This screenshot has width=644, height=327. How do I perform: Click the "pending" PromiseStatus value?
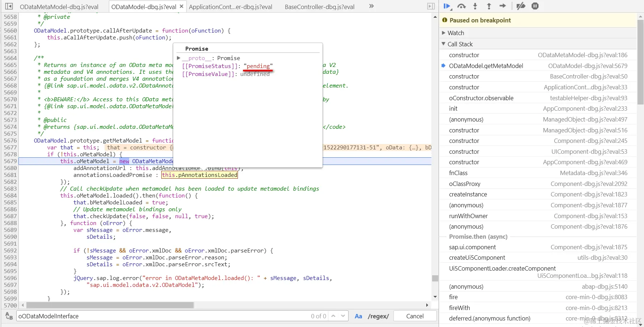258,66
